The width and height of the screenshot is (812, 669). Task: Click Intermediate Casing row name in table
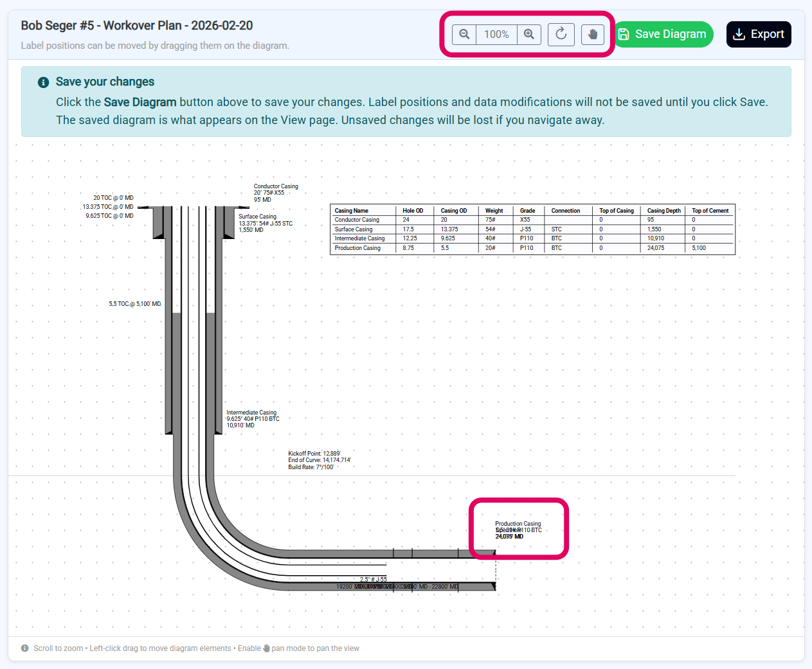(359, 238)
